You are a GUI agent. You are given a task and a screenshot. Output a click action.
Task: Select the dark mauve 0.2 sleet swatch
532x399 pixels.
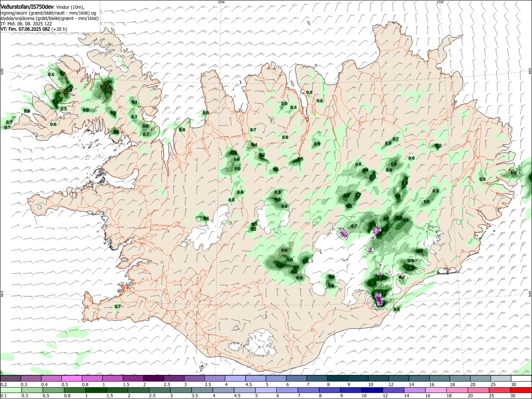pos(11,379)
